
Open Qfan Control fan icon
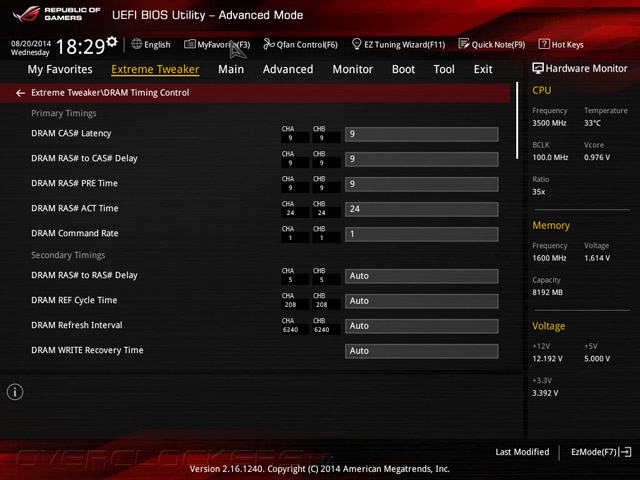click(x=269, y=44)
